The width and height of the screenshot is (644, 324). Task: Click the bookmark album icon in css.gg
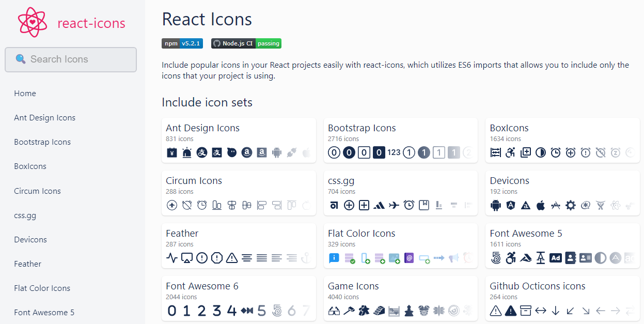tap(424, 205)
